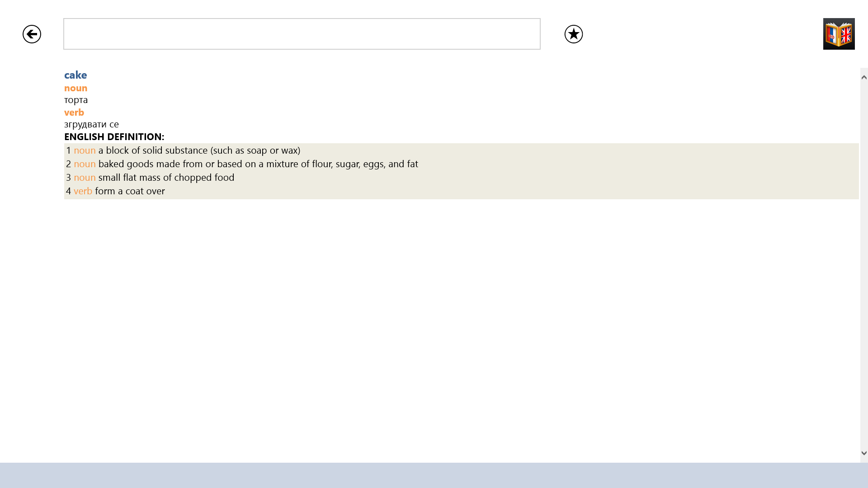Screen dimensions: 868x488
Task: Click the scrollbar up arrow
Action: point(864,77)
